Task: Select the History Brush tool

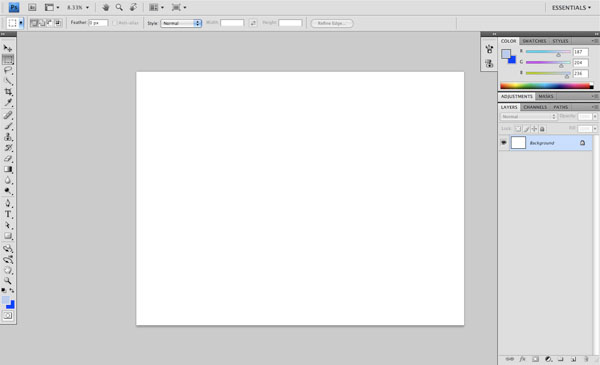Action: click(8, 148)
